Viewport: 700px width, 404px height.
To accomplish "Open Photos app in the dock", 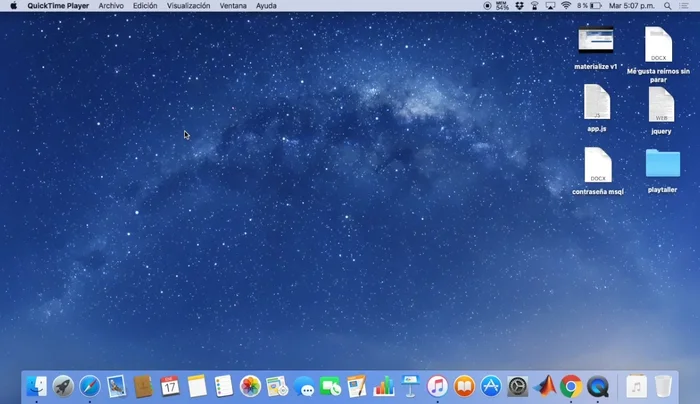I will click(x=251, y=386).
